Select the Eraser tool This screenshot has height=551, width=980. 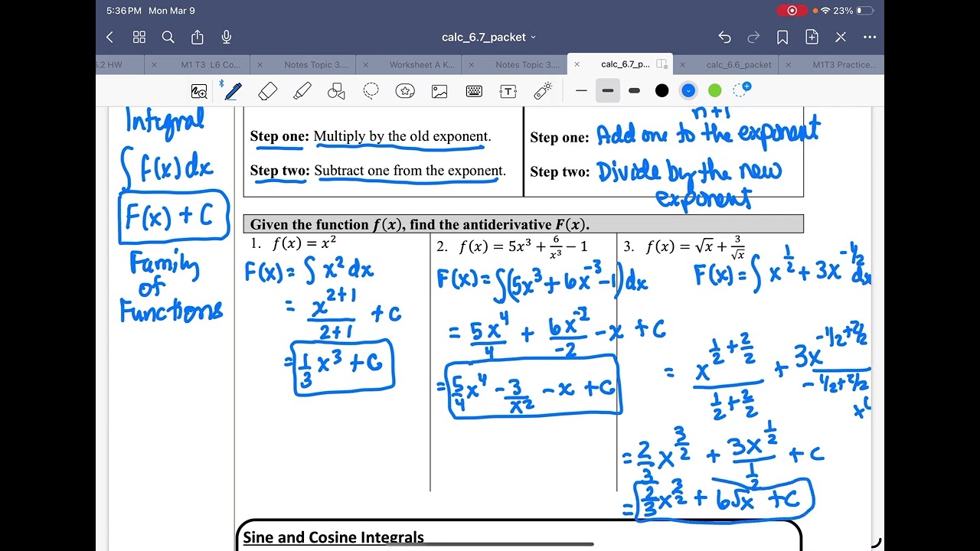pyautogui.click(x=267, y=91)
